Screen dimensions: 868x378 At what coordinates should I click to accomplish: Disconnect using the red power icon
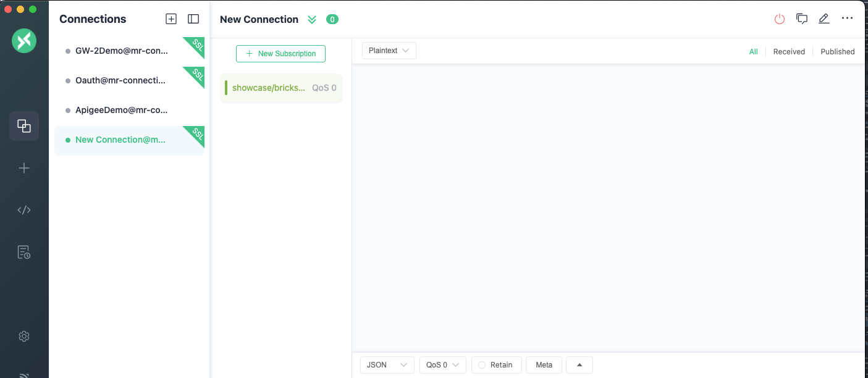(780, 19)
